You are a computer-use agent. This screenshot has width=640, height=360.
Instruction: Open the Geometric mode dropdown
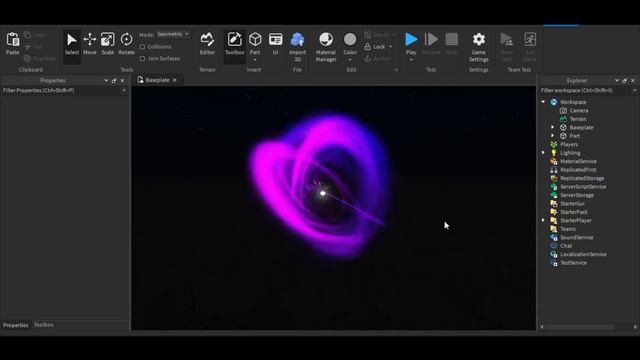pos(173,34)
